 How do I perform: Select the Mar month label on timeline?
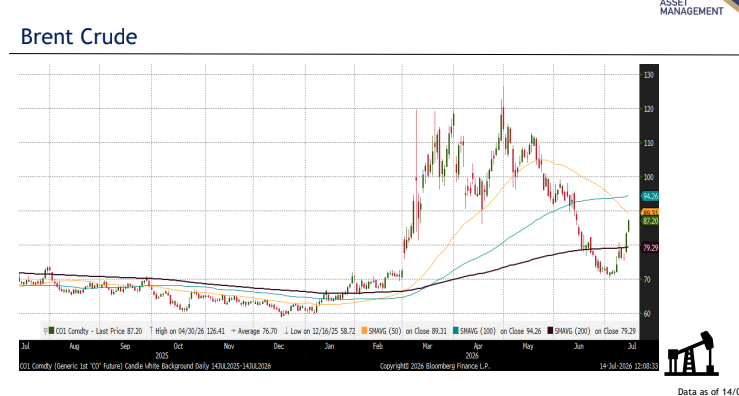click(427, 346)
